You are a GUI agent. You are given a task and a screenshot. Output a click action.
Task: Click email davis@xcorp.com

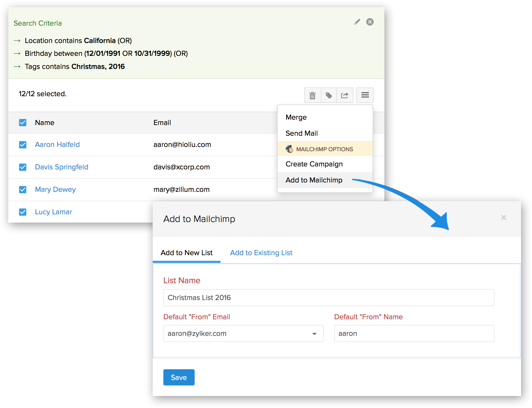182,167
